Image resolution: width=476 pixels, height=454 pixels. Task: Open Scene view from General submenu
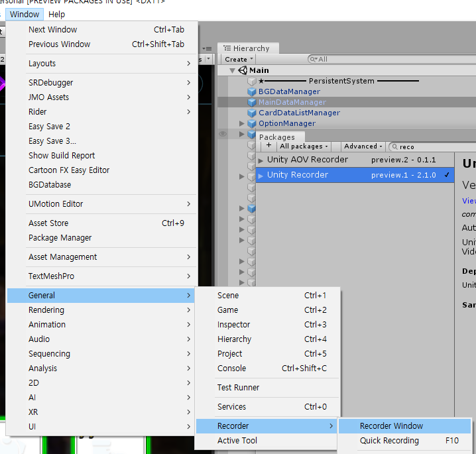coord(267,296)
